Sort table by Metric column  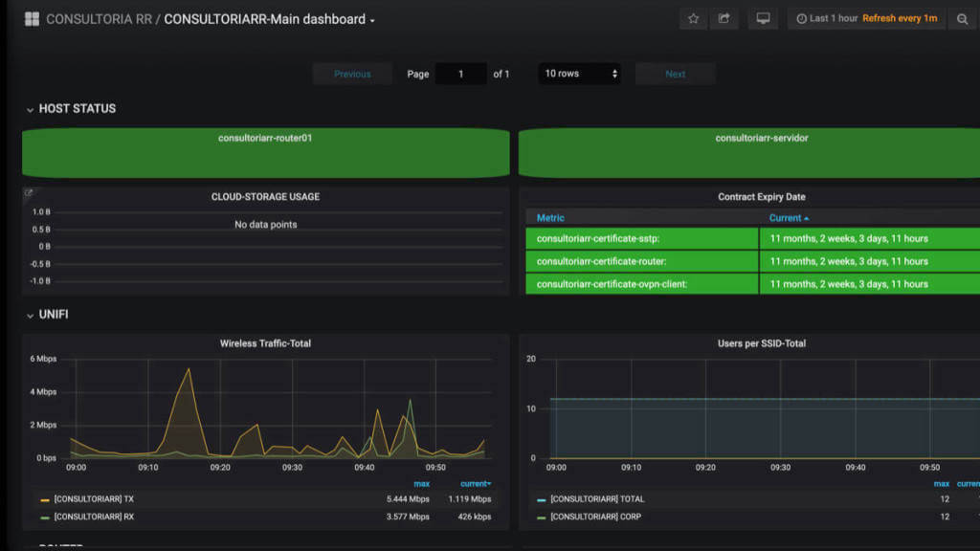point(550,218)
